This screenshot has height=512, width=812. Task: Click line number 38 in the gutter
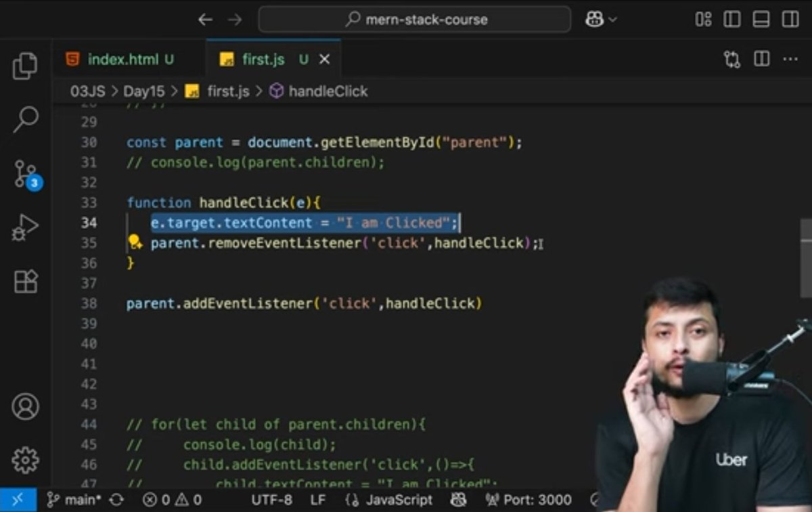click(x=89, y=303)
